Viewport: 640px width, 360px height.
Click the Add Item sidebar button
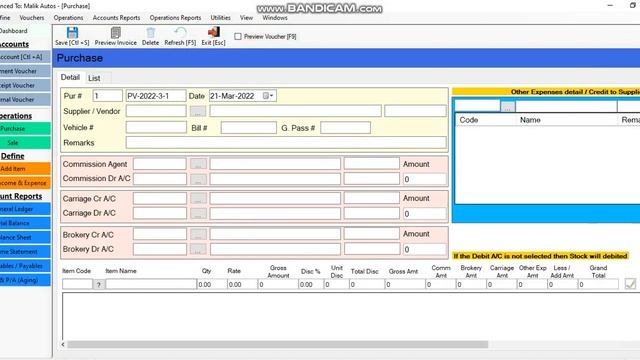[x=25, y=169]
